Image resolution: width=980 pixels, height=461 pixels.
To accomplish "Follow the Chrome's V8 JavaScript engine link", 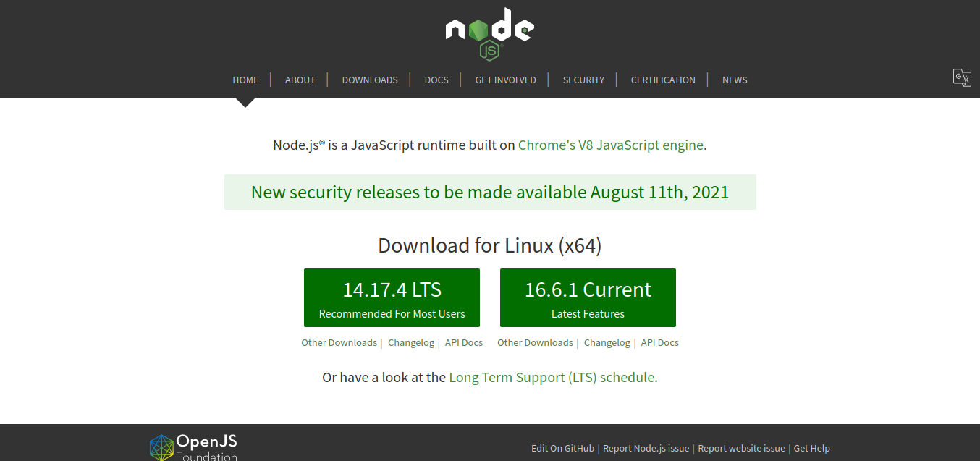I will pos(611,145).
